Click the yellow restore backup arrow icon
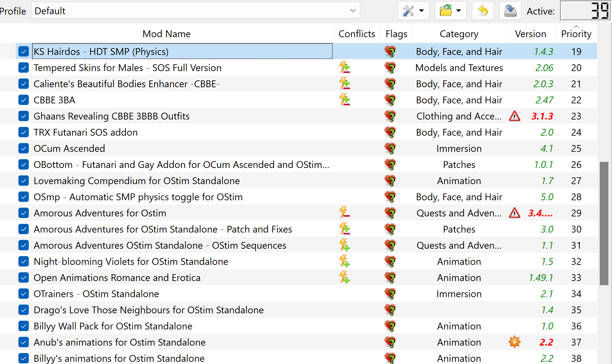612x364 pixels. [x=483, y=11]
